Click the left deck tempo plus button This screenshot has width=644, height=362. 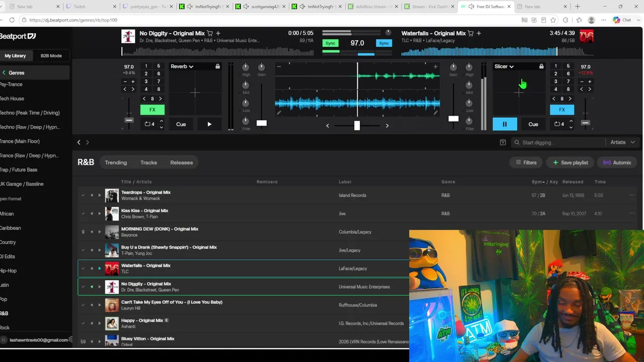click(x=133, y=81)
